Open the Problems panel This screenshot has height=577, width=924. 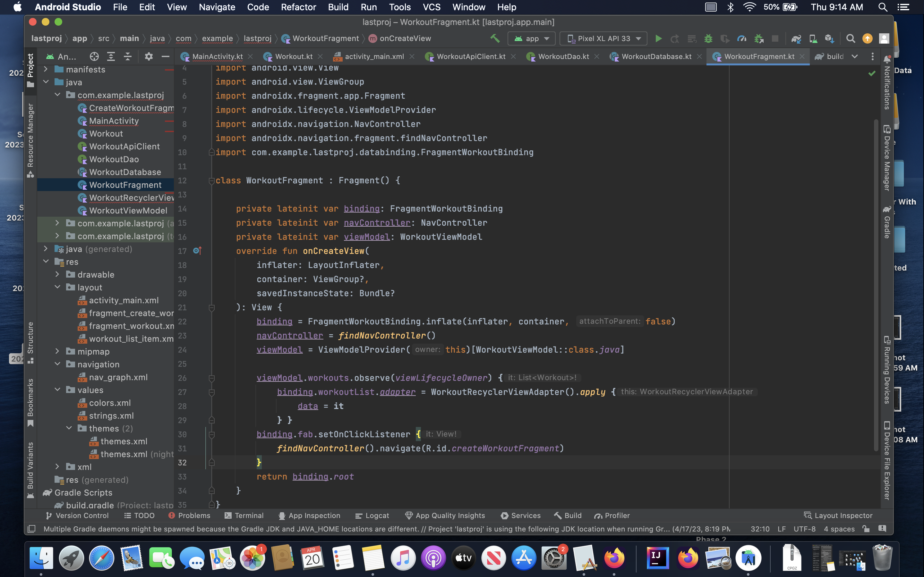point(190,515)
